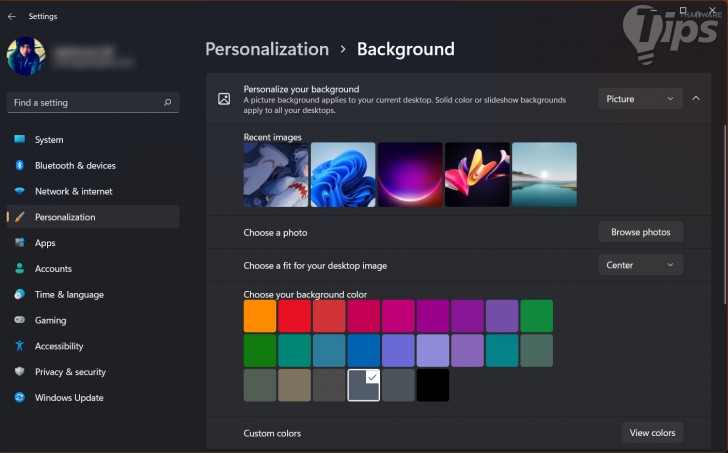Click the Accounts person icon
Viewport: 728px width, 453px height.
pos(20,268)
